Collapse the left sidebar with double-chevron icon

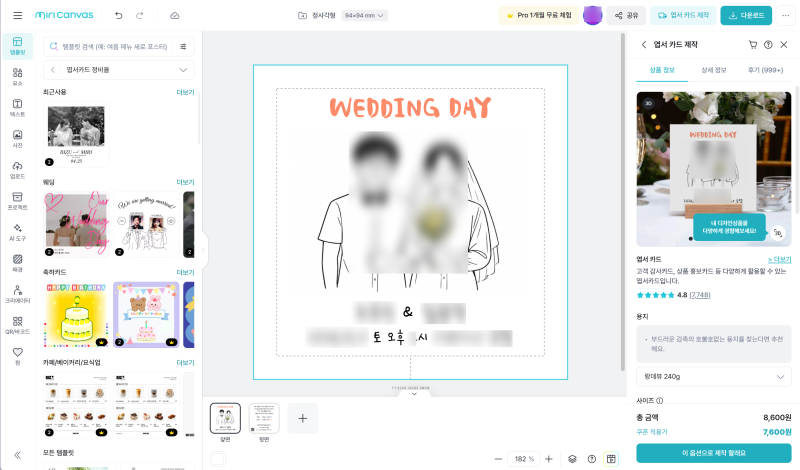tap(17, 455)
